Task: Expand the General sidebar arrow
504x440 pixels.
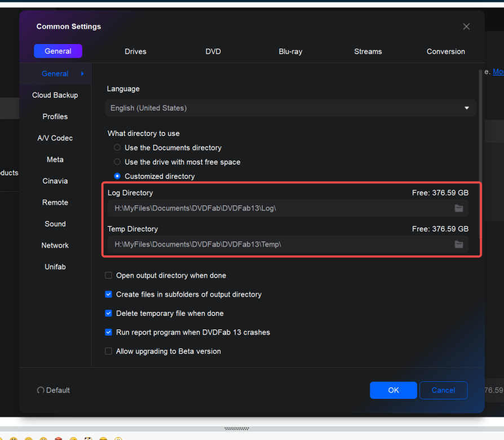Action: 83,74
